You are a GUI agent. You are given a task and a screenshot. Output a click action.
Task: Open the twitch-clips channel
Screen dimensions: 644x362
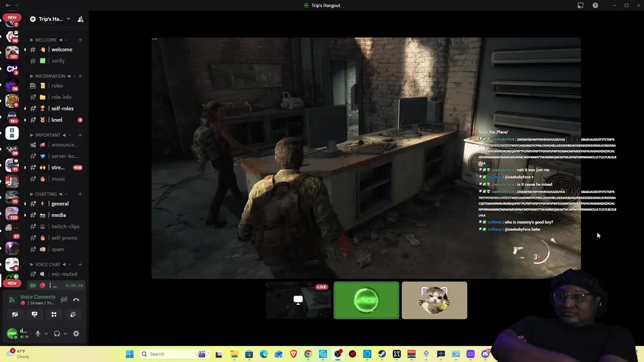point(56,226)
